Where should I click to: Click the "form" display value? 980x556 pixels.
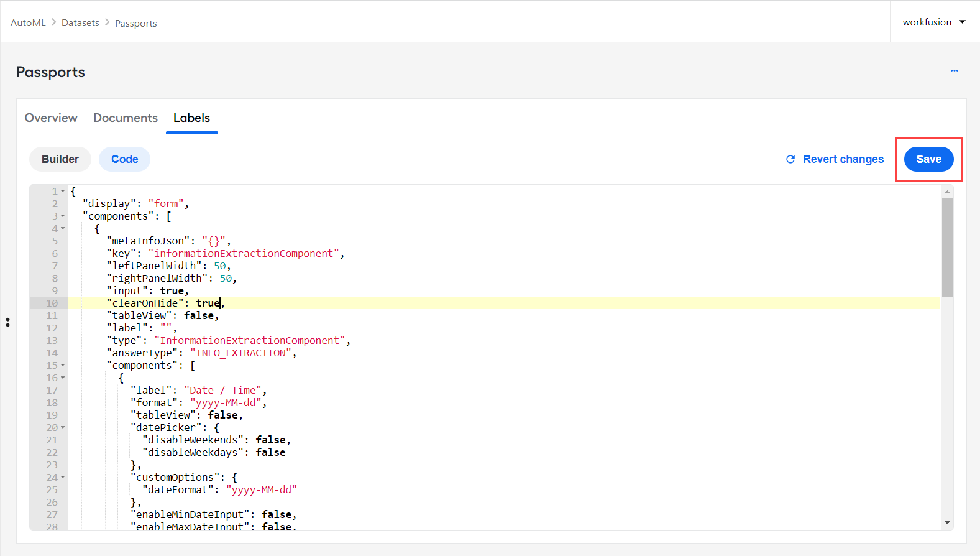click(x=166, y=203)
